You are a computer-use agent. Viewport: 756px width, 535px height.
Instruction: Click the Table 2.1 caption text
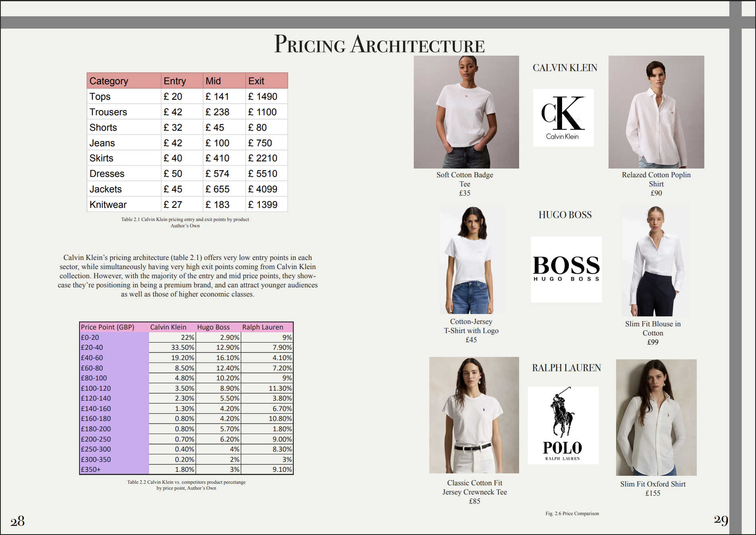[x=185, y=223]
